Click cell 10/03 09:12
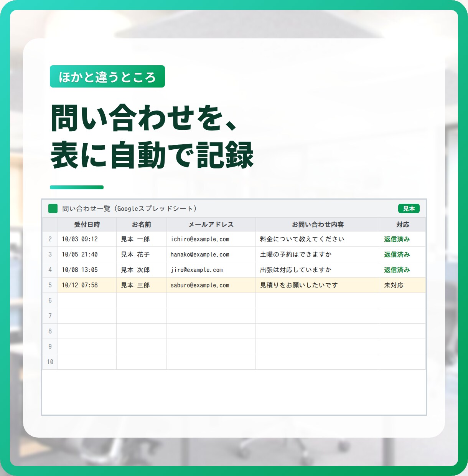Image resolution: width=468 pixels, height=476 pixels. tap(87, 239)
